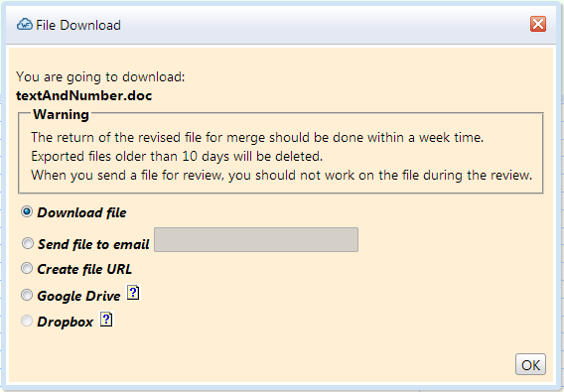This screenshot has height=392, width=564.
Task: Focus the email address input field
Action: (x=256, y=239)
